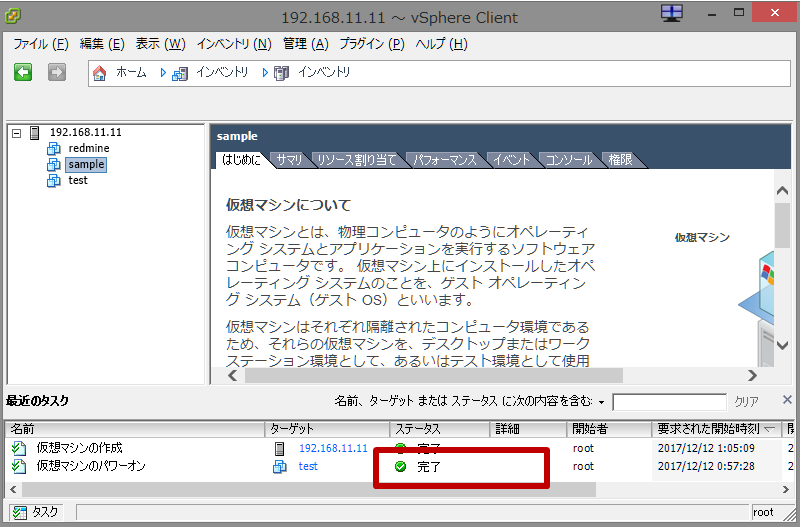Select 192.168.11.11 host in inventory tree
Image resolution: width=804 pixels, height=527 pixels.
coord(86,133)
